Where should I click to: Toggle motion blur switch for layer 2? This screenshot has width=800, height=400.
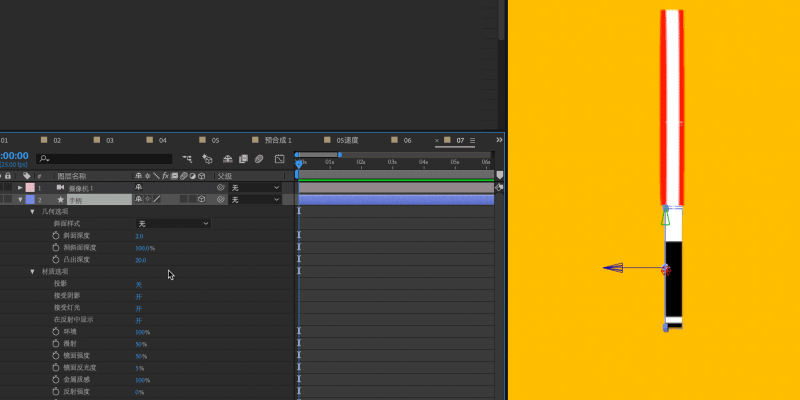coord(183,199)
